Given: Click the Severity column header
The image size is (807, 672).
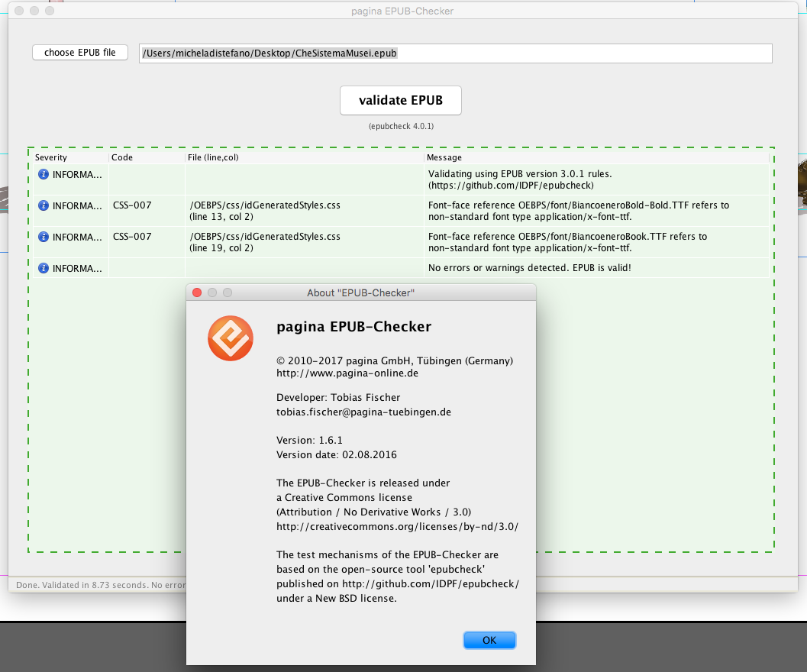Looking at the screenshot, I should pos(71,157).
